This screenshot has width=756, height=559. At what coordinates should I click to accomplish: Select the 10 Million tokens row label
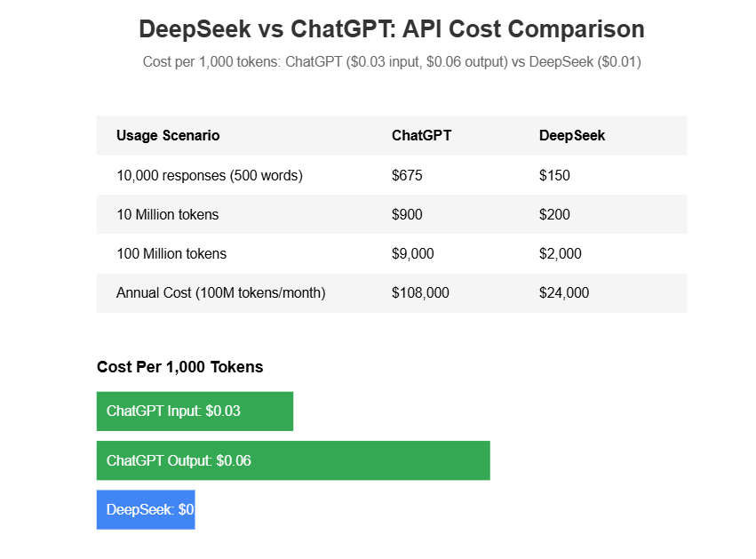pyautogui.click(x=167, y=215)
